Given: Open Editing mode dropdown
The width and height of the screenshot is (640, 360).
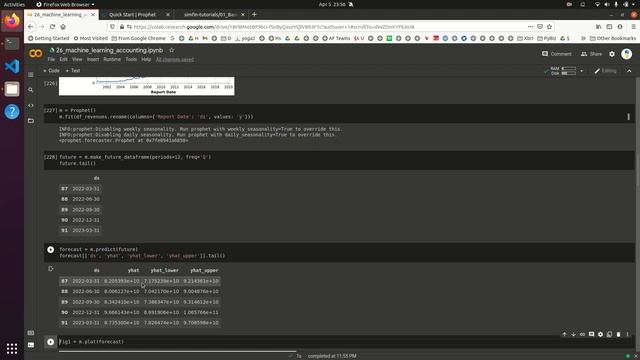Looking at the screenshot, I should (x=605, y=71).
